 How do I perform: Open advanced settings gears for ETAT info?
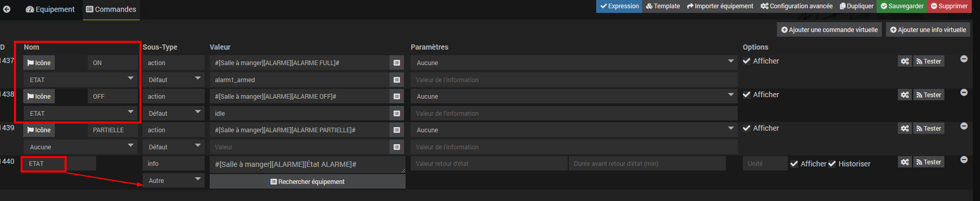click(x=905, y=162)
